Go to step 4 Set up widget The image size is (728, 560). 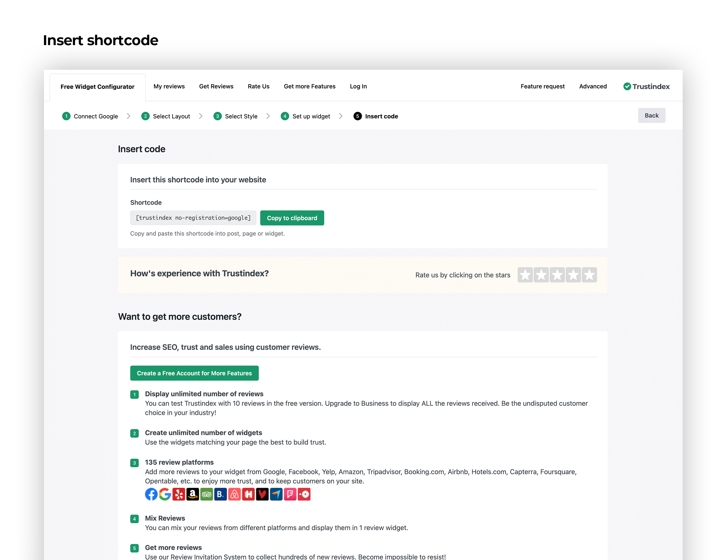tap(305, 116)
